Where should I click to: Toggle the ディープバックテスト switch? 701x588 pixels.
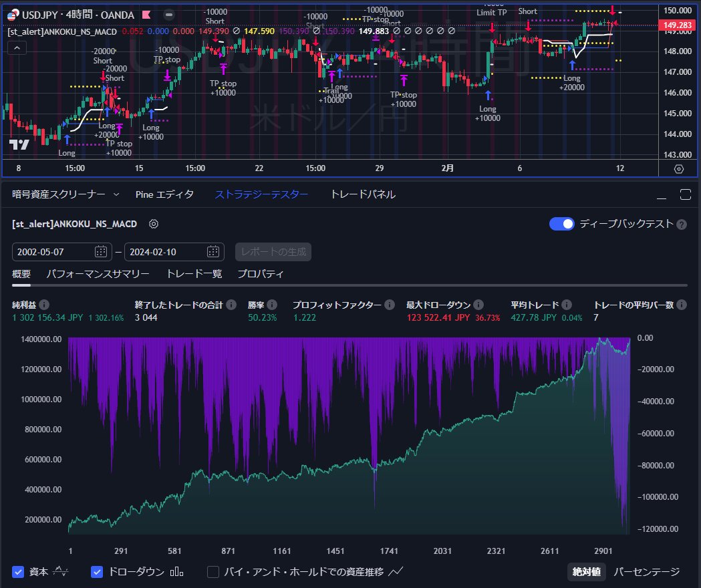562,224
